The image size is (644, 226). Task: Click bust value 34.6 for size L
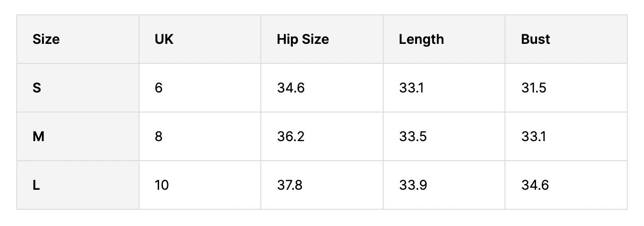(535, 185)
